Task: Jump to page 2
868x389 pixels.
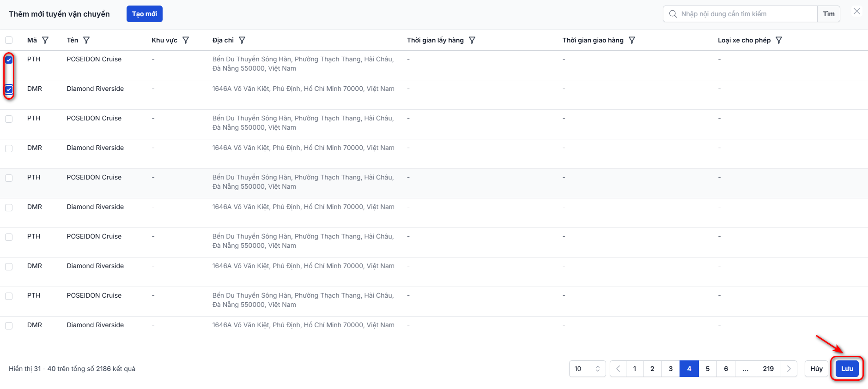Action: point(652,369)
